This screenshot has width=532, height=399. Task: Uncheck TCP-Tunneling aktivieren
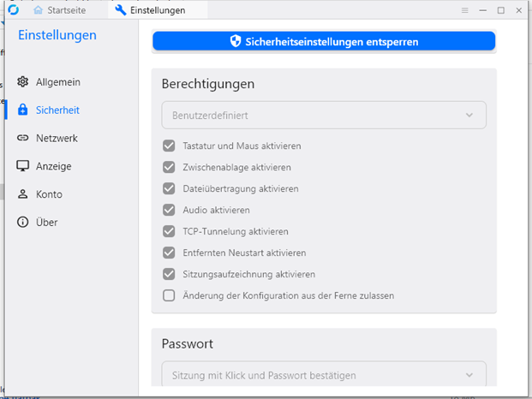point(169,232)
